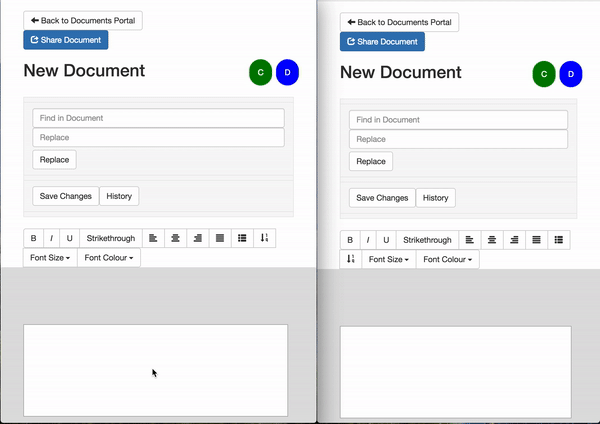600x424 pixels.
Task: Open Font Size dropdown in right window
Action: tap(389, 259)
